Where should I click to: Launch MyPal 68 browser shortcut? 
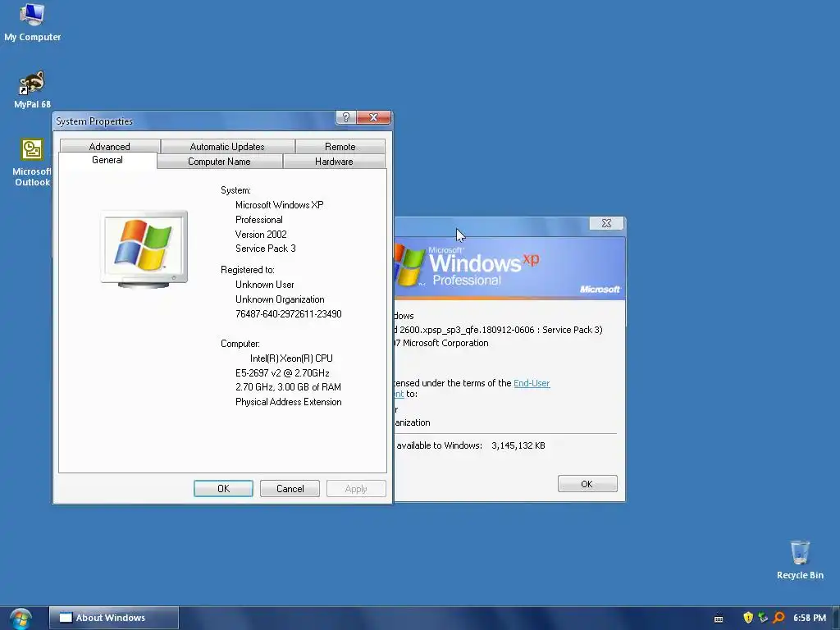[32, 89]
